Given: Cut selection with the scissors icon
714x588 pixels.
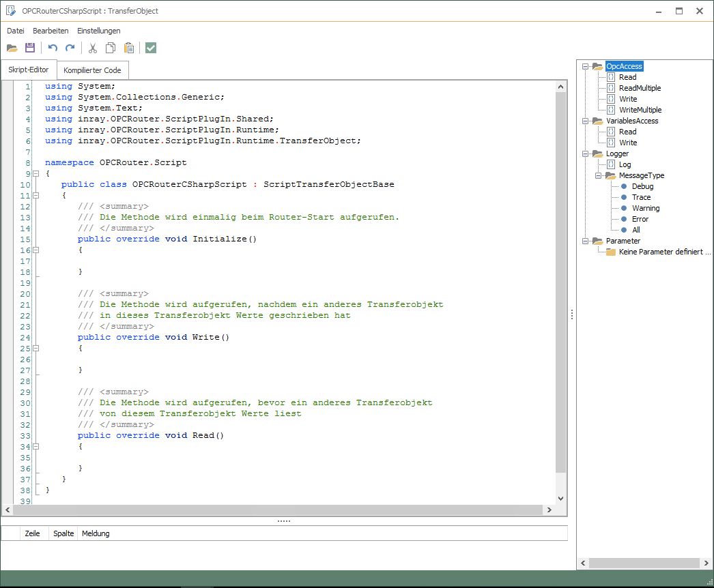Looking at the screenshot, I should tap(92, 48).
